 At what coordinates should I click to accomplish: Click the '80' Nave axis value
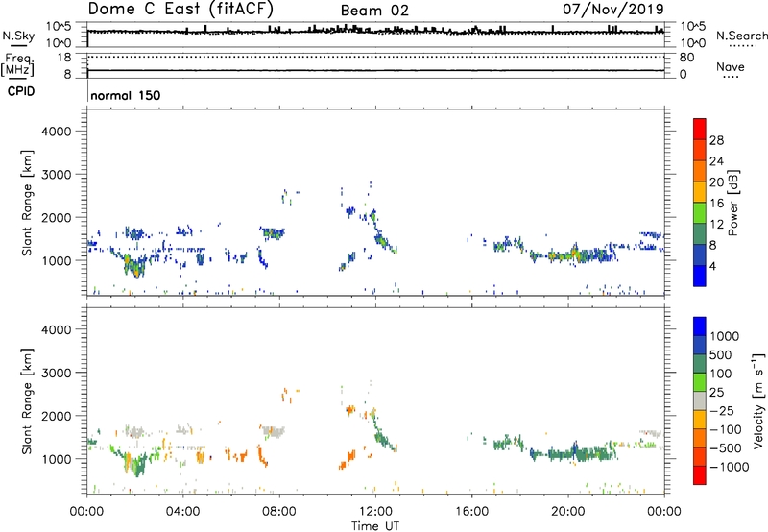(x=686, y=58)
